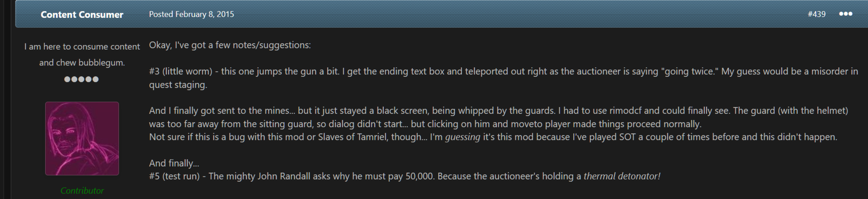868x199 pixels.
Task: Open the Posted February 8, 2015 timestamp
Action: pos(192,14)
